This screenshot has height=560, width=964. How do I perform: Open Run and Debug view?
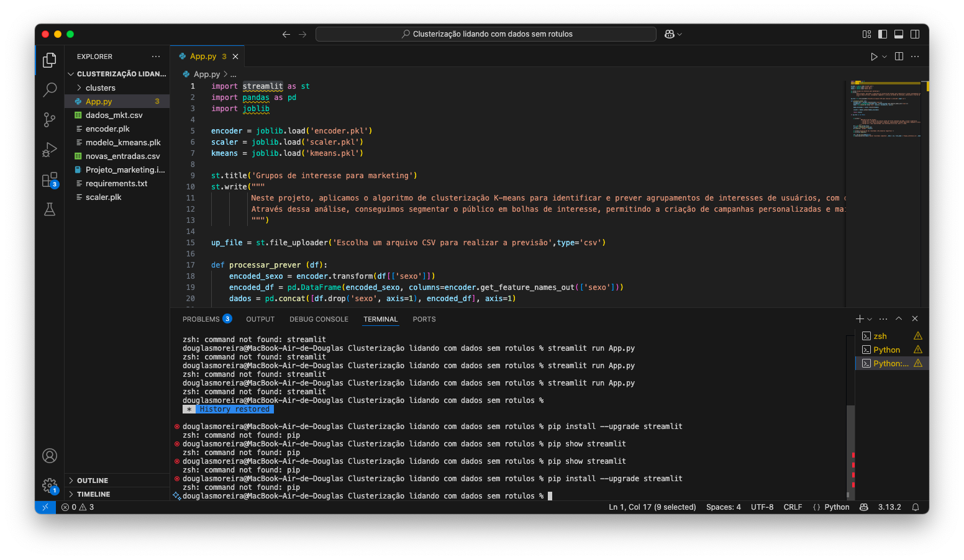50,150
